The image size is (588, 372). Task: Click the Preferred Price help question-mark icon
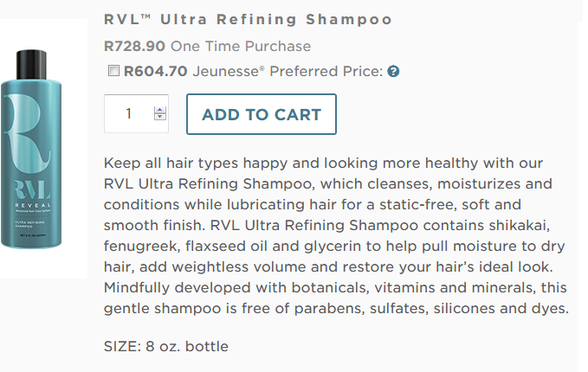tap(393, 71)
